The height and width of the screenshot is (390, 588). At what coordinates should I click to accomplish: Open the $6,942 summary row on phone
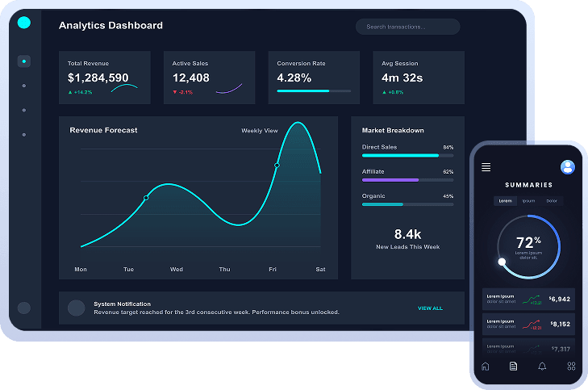[x=528, y=300]
